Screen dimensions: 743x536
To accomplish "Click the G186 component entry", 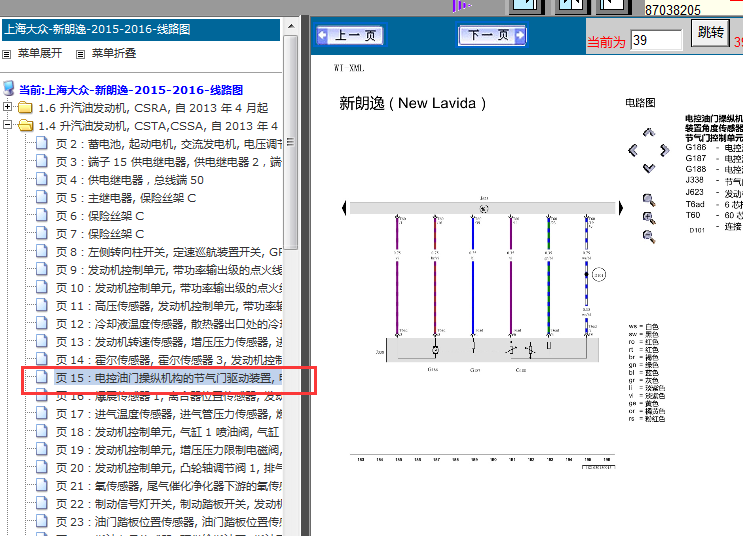I will coord(696,147).
